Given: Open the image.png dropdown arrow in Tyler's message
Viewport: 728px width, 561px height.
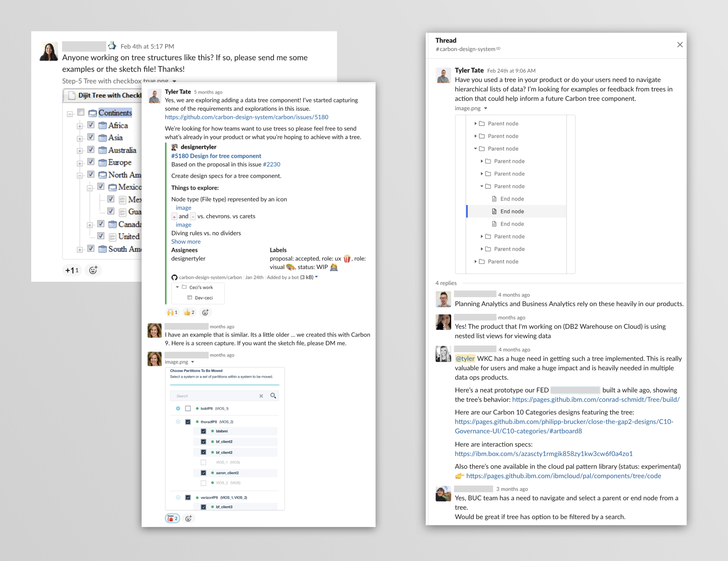Looking at the screenshot, I should [486, 108].
